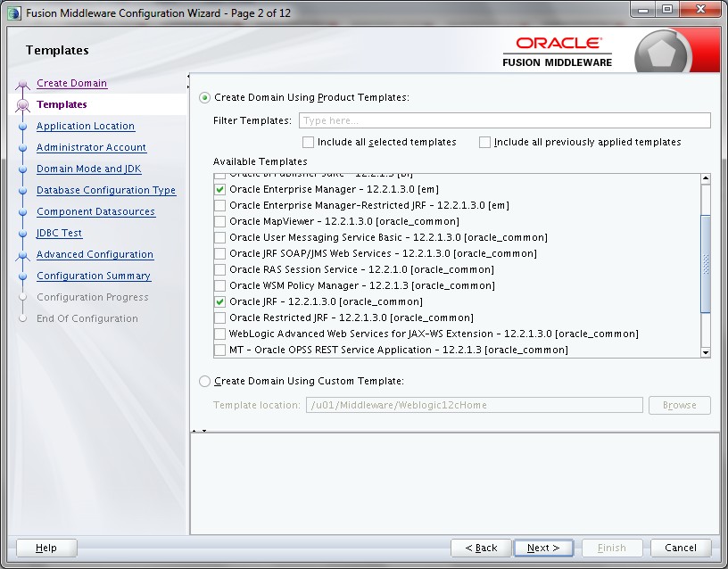The image size is (728, 569).
Task: Minimize the Configuration Wizard window
Action: tap(643, 9)
